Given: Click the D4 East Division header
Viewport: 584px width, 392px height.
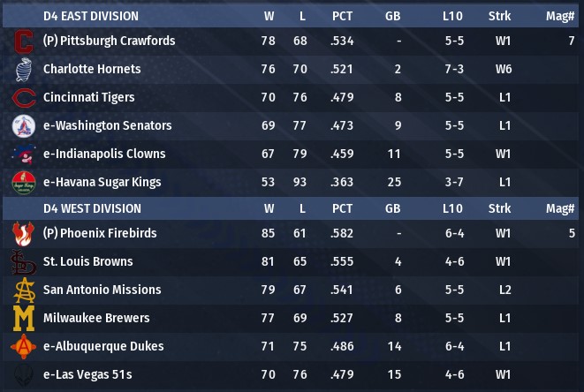Looking at the screenshot, I should (91, 16).
